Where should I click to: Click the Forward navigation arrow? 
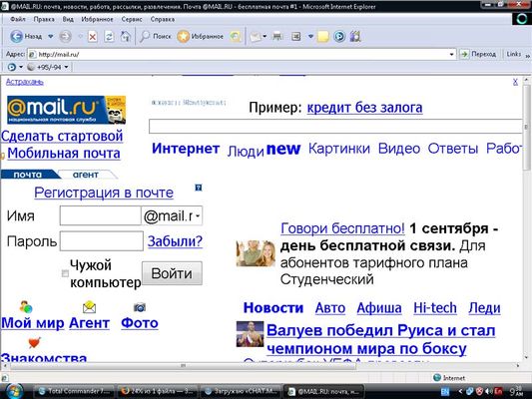click(65, 36)
